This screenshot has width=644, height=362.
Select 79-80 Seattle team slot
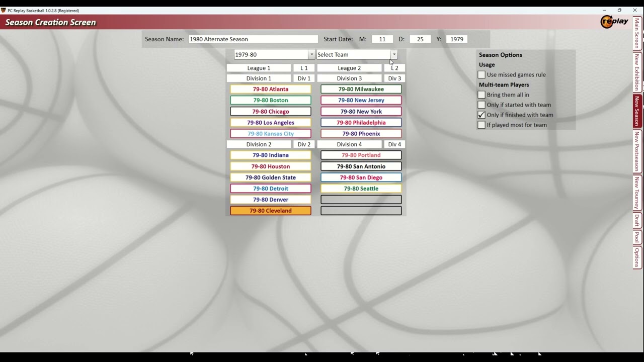coord(361,188)
